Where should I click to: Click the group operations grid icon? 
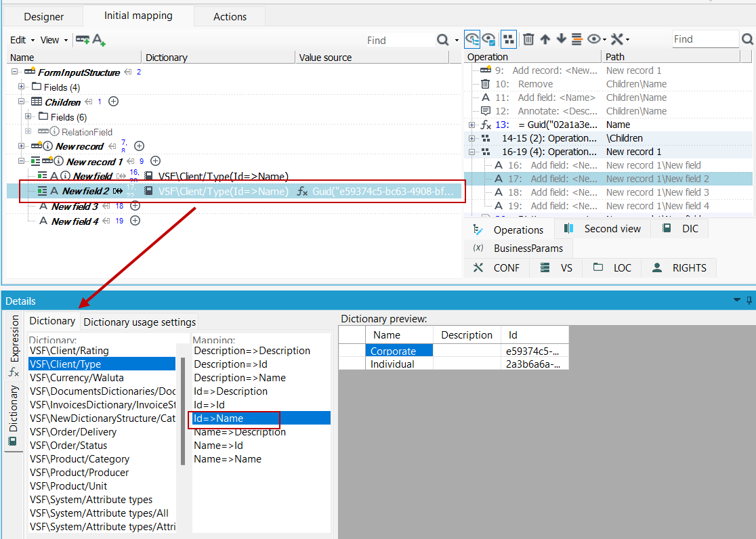(x=509, y=39)
